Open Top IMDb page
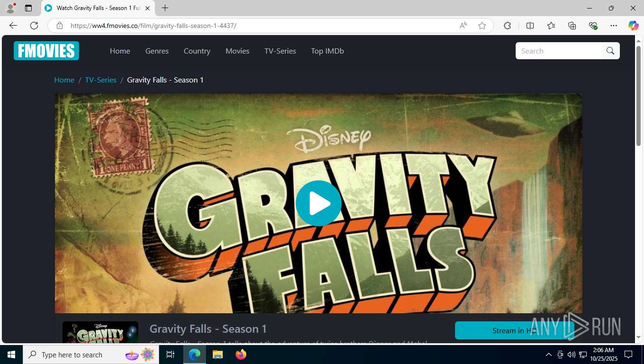The width and height of the screenshot is (644, 364). click(327, 51)
